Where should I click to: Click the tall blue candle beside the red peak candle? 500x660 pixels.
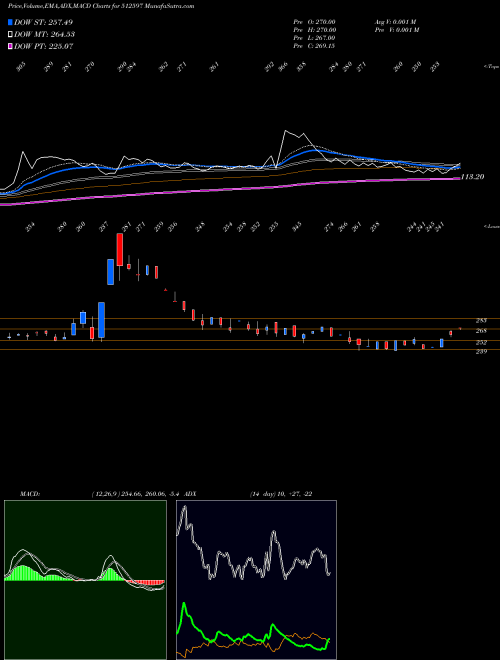[111, 272]
